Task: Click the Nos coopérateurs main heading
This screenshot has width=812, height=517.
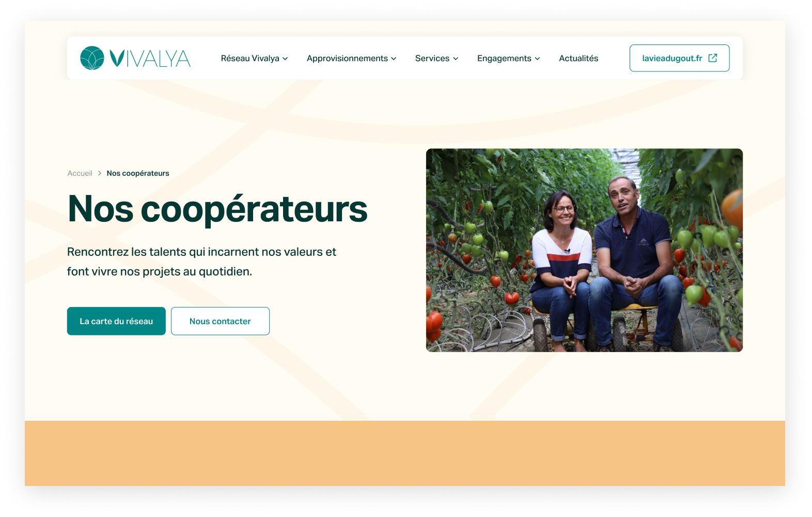Action: pyautogui.click(x=217, y=209)
